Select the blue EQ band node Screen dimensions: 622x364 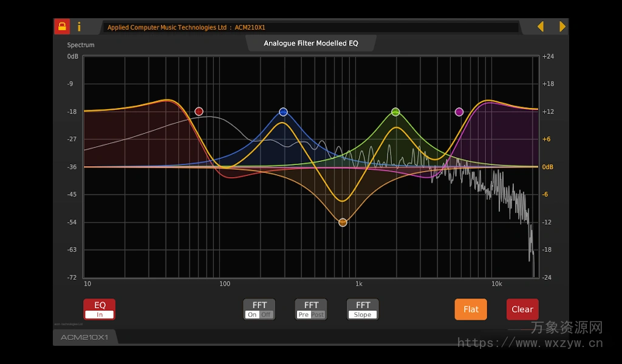(283, 111)
